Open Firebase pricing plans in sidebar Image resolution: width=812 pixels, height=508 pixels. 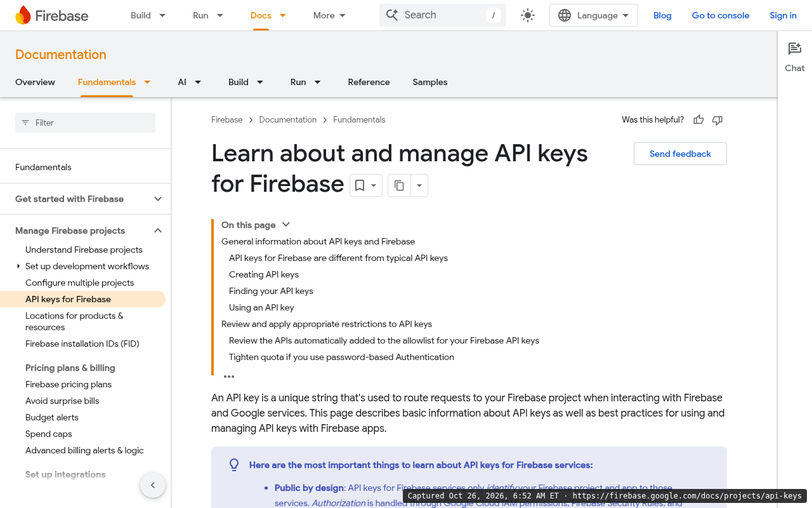coord(69,384)
